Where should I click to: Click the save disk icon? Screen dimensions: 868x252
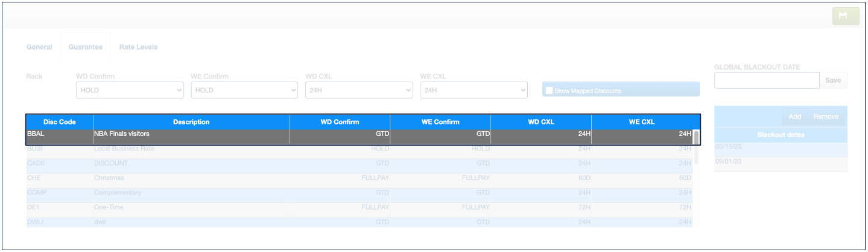(845, 16)
